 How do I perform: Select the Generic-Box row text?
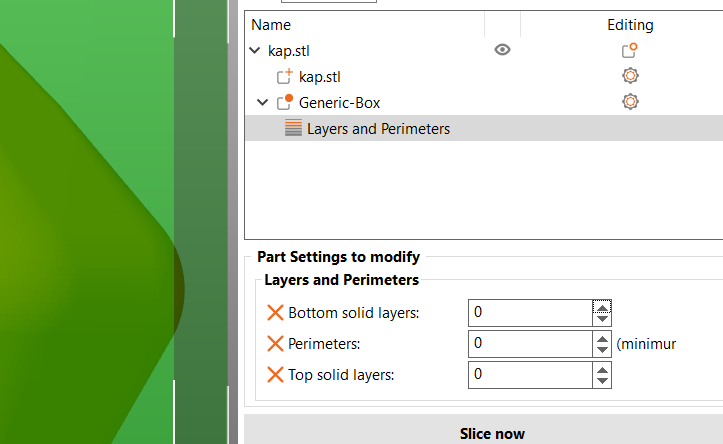click(339, 102)
